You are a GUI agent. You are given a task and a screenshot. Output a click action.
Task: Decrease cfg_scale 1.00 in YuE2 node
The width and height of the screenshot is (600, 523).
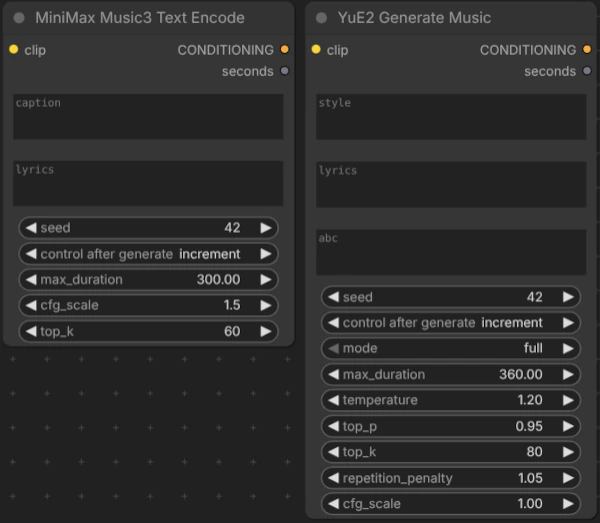(x=334, y=503)
